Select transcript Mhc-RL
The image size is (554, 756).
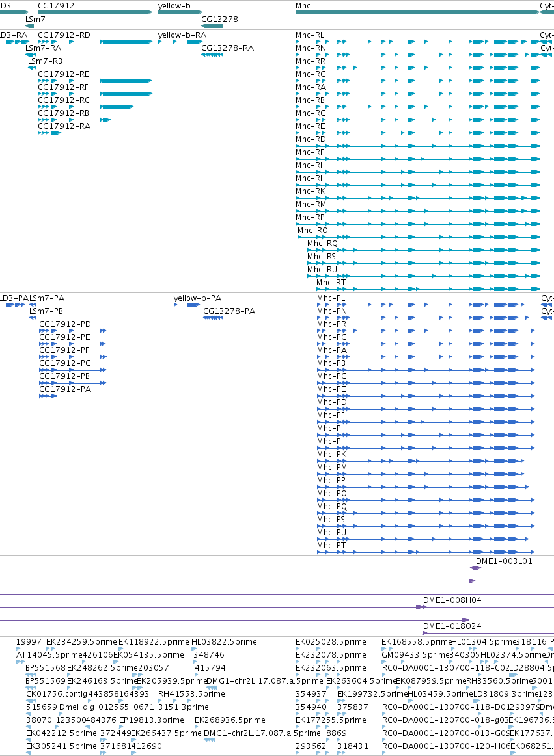coord(309,35)
